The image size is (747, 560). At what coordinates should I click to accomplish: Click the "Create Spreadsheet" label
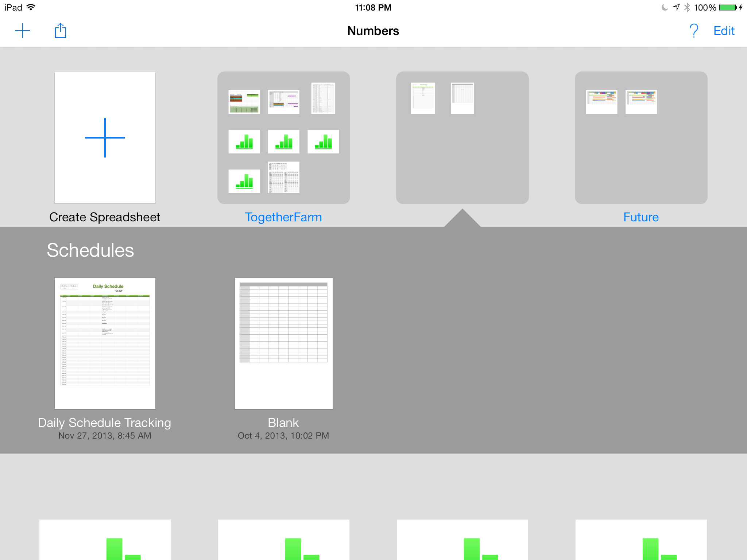tap(105, 217)
